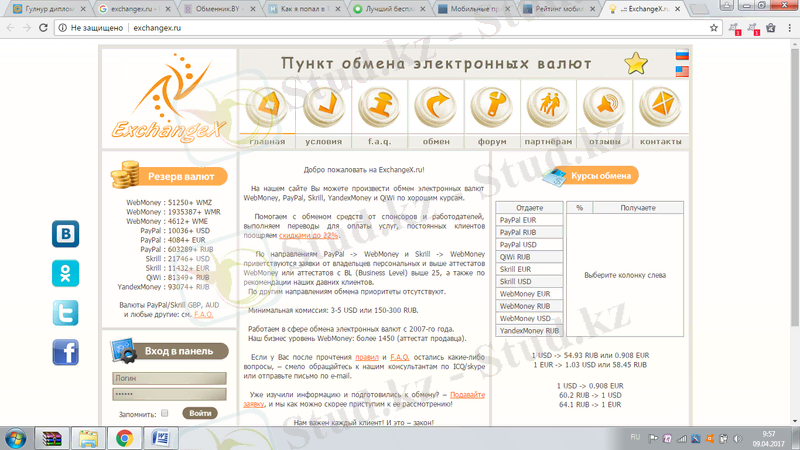Switch to the Гулнур диплом tab
The image size is (800, 450).
click(x=48, y=9)
